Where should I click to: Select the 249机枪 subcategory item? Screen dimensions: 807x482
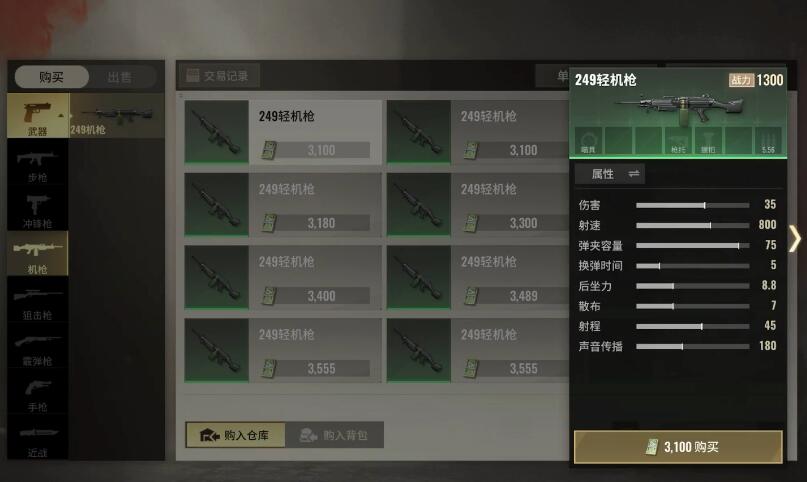(117, 116)
